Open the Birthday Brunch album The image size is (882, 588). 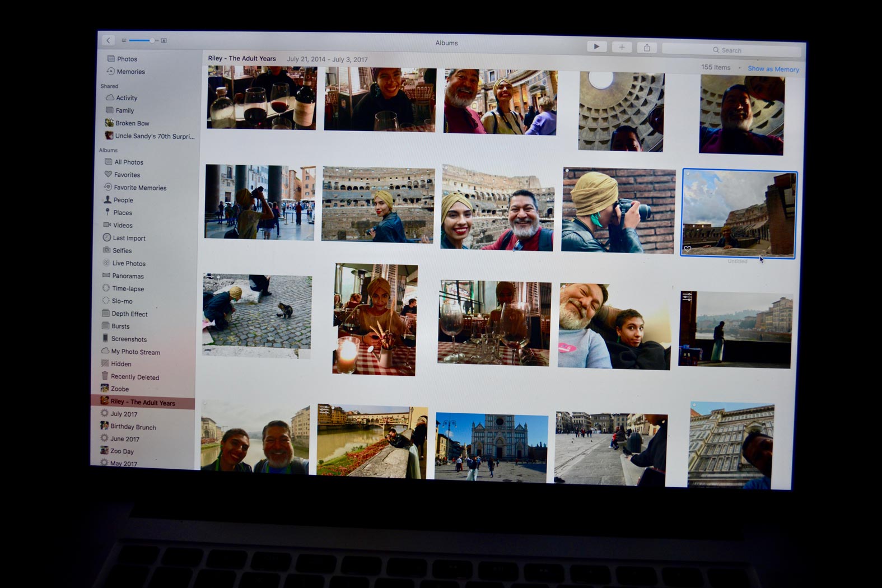click(133, 427)
